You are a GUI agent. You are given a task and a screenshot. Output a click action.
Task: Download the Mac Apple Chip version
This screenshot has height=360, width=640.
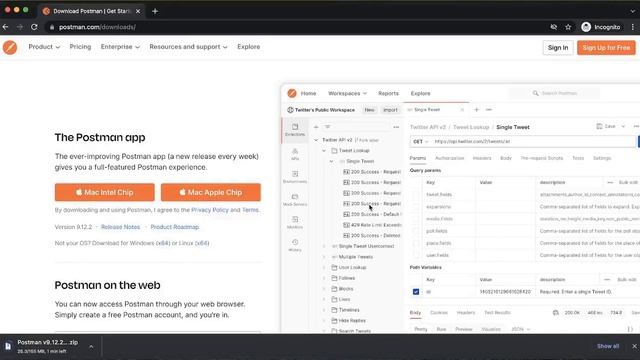point(211,192)
